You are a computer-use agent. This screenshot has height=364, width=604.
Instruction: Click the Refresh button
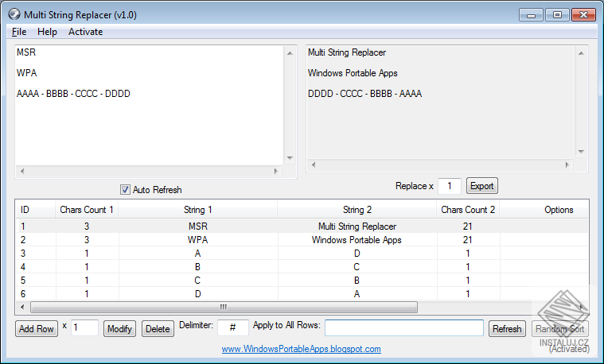click(507, 328)
